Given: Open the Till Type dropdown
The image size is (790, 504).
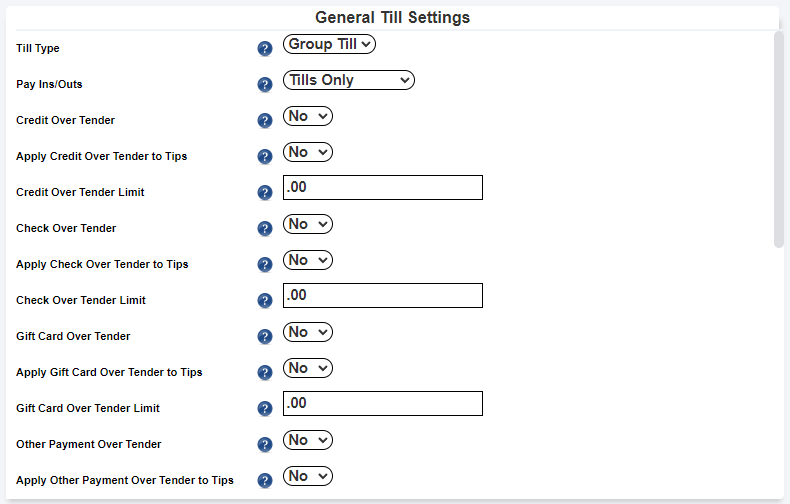Looking at the screenshot, I should click(329, 44).
